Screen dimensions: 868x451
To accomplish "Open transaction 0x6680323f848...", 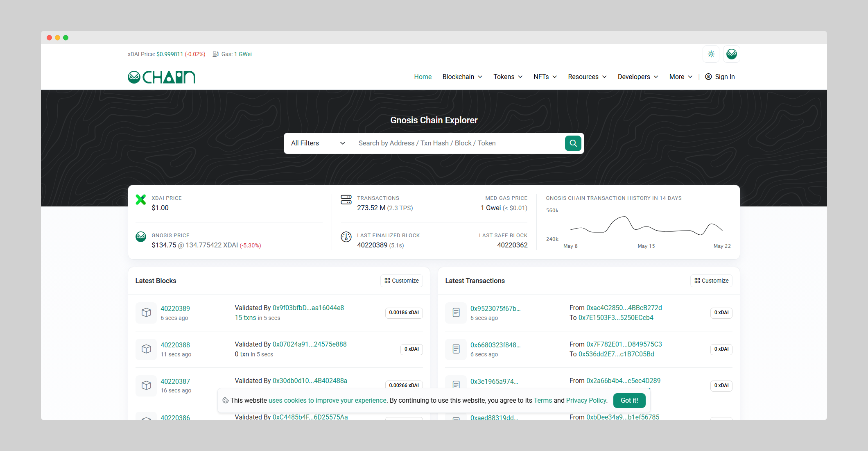I will pos(495,345).
